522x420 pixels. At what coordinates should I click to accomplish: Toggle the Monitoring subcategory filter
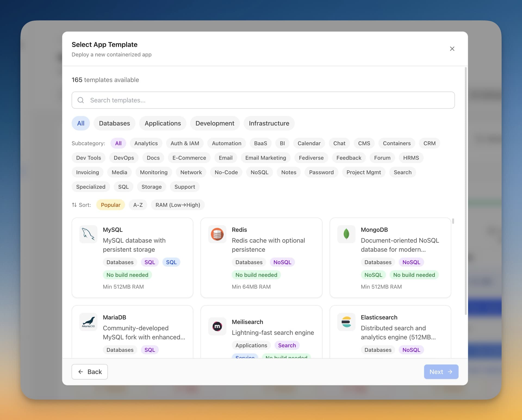pos(154,172)
